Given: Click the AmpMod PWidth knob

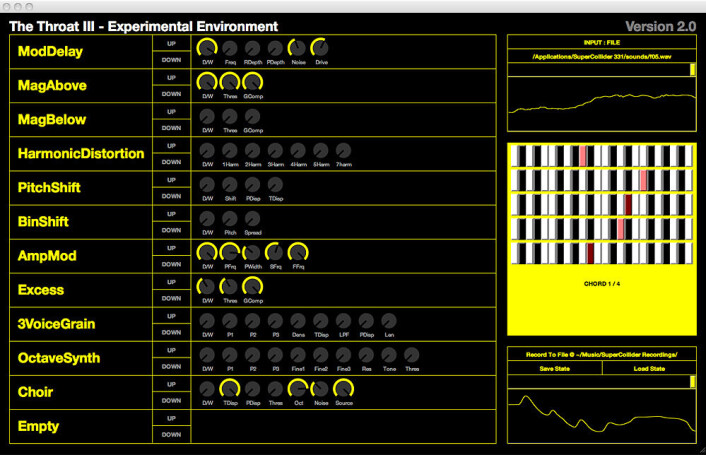Looking at the screenshot, I should [252, 252].
